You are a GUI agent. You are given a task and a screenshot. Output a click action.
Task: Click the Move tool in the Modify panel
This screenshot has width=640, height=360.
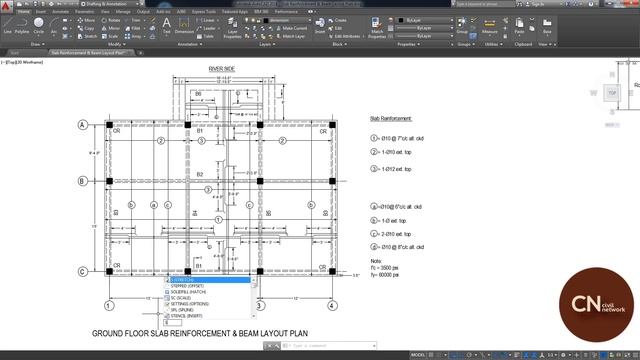[86, 20]
